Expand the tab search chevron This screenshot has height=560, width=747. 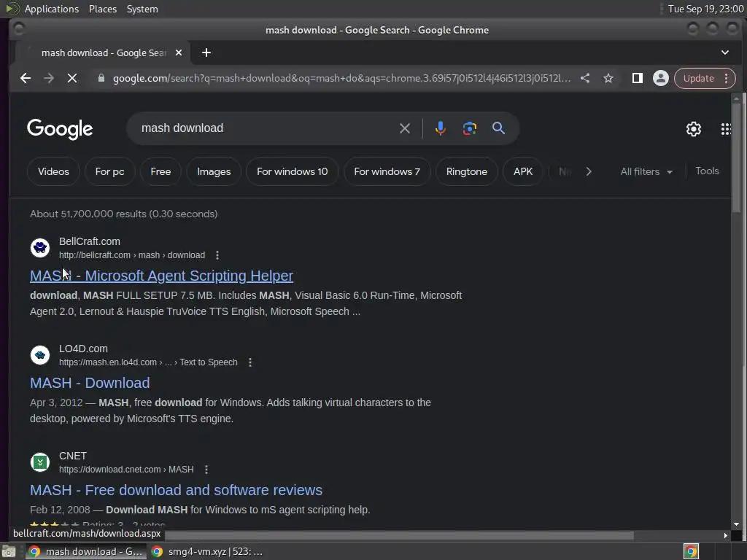click(724, 52)
